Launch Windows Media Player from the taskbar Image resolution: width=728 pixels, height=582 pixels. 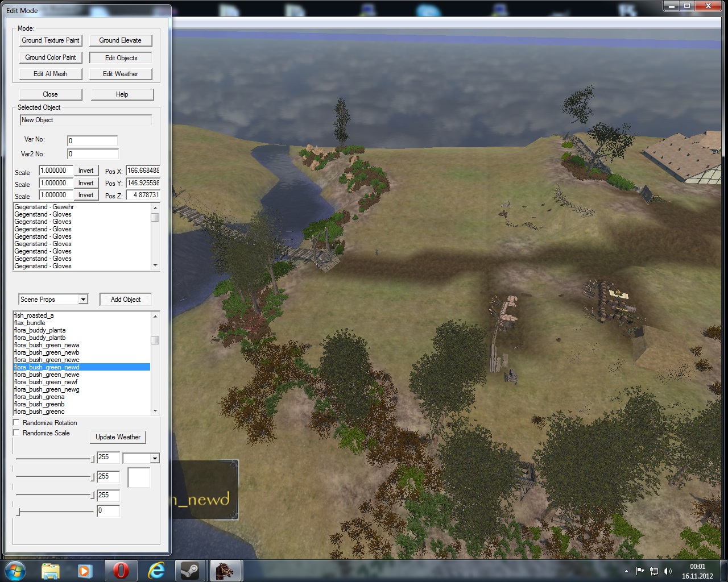click(x=85, y=570)
